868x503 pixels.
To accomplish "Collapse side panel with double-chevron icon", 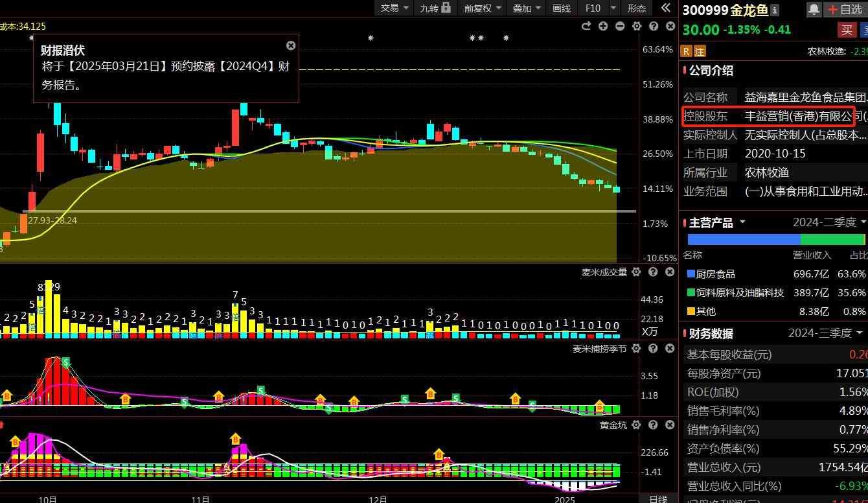I will (x=665, y=8).
